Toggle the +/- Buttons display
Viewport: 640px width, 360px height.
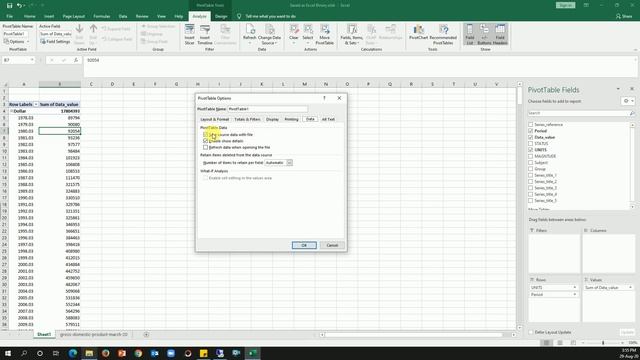[x=484, y=34]
